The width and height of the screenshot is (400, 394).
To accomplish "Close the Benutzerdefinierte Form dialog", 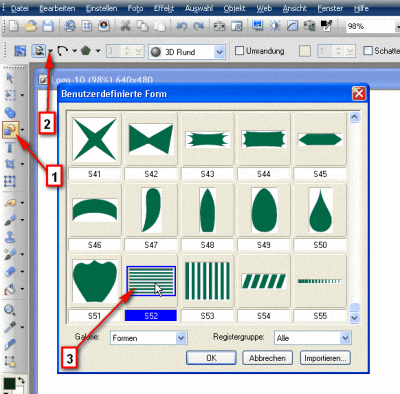I will pyautogui.click(x=359, y=94).
